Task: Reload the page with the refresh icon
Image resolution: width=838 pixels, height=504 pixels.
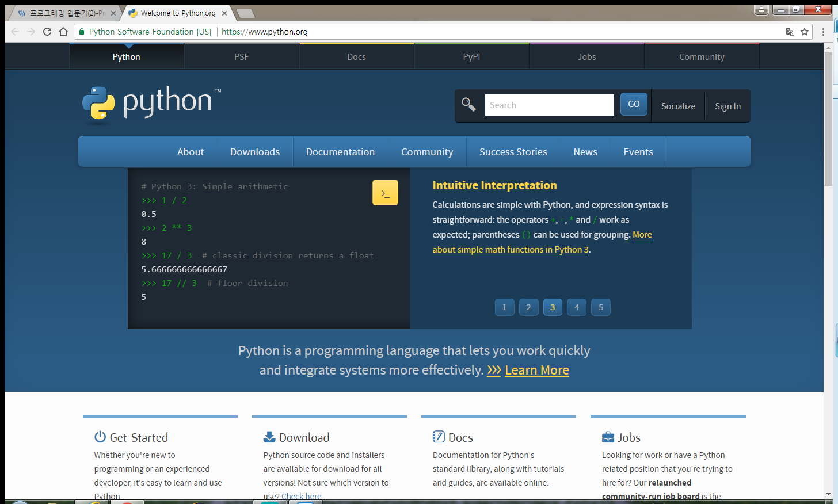Action: (x=47, y=32)
